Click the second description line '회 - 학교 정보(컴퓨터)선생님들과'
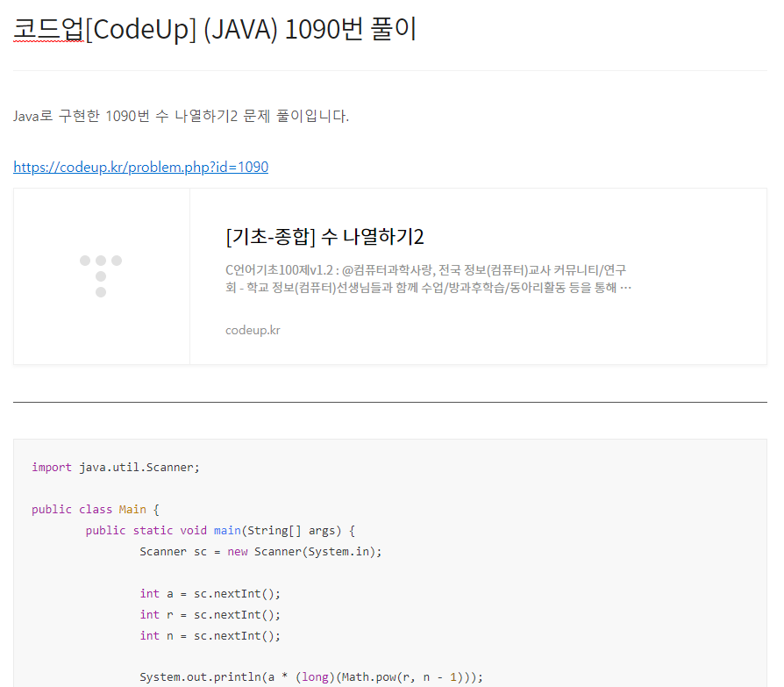 point(428,288)
